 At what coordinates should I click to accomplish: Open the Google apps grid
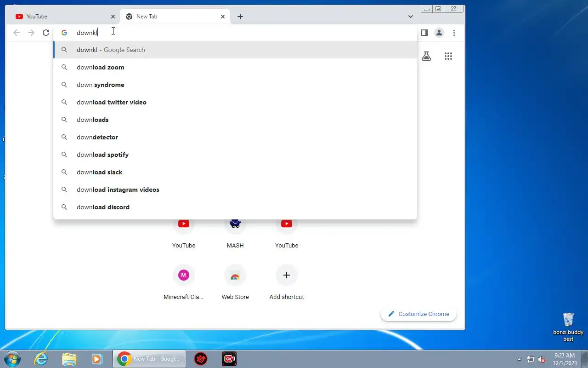click(448, 56)
